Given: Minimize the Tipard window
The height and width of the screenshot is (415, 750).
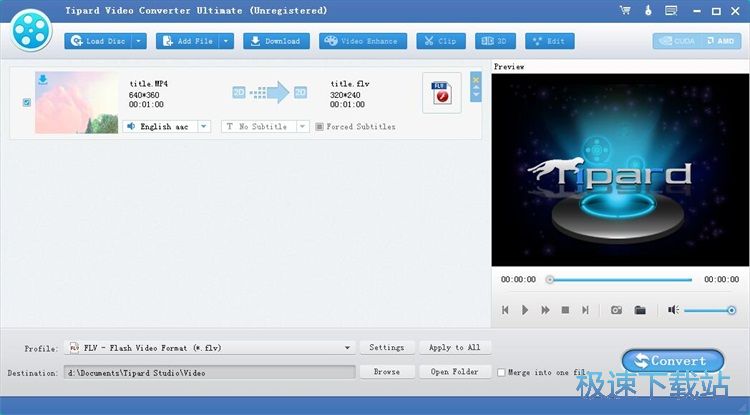Looking at the screenshot, I should click(695, 11).
